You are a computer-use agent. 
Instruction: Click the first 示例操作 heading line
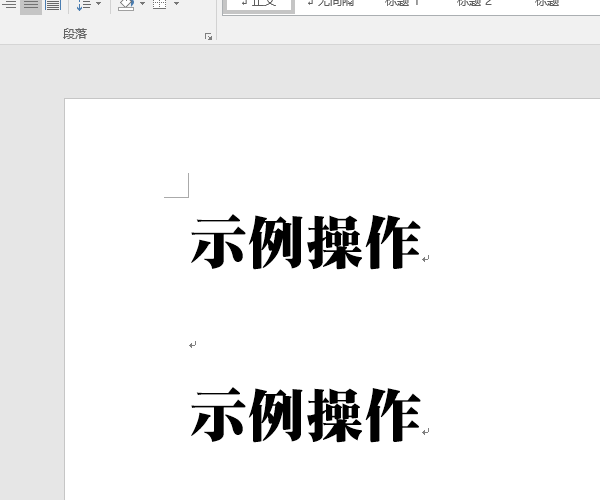[x=306, y=243]
